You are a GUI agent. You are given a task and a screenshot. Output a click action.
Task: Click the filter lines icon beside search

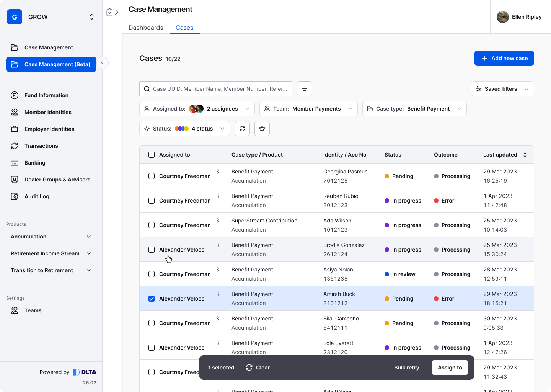click(305, 89)
